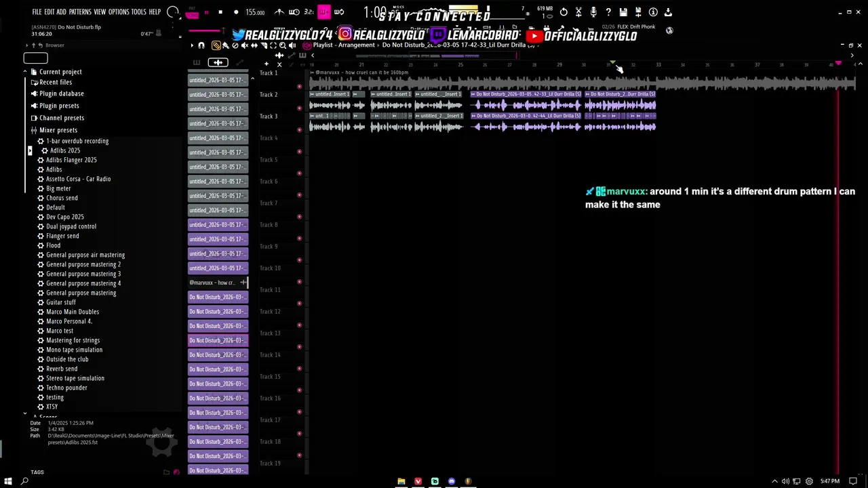Open the playlist menu arrow left of magnet
Viewport: 868px width, 488px height.
pos(192,45)
